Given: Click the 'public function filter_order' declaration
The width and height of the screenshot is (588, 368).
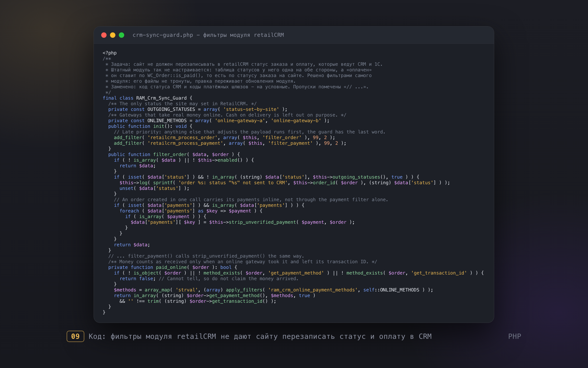Looking at the screenshot, I should pyautogui.click(x=147, y=155).
